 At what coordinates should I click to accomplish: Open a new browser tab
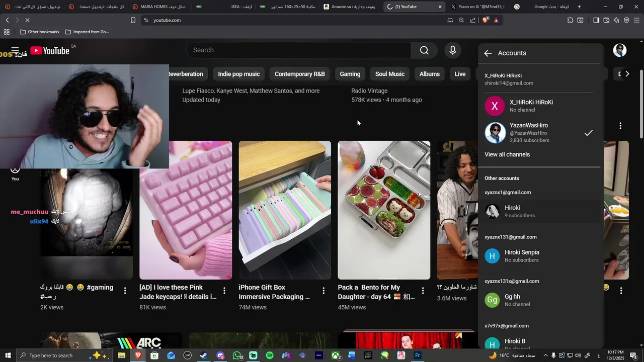pyautogui.click(x=579, y=7)
